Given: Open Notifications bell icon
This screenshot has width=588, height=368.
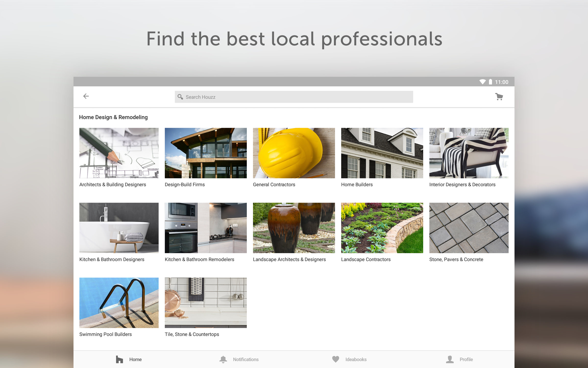Looking at the screenshot, I should point(223,359).
